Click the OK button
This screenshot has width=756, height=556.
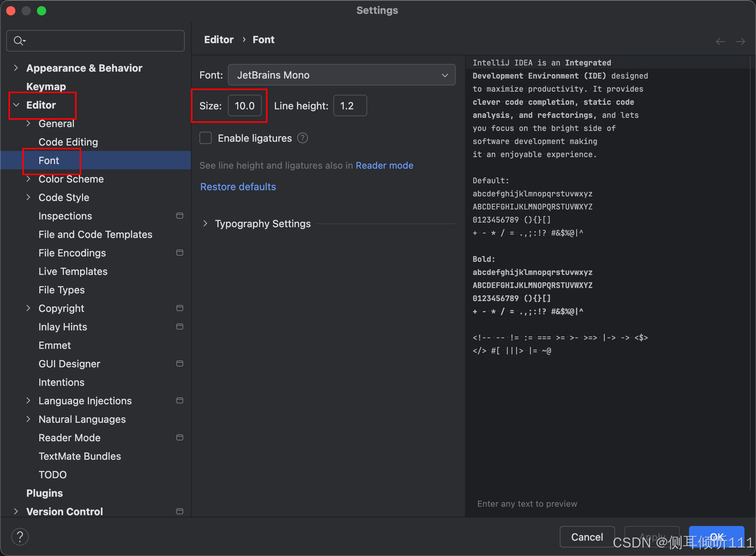click(717, 536)
